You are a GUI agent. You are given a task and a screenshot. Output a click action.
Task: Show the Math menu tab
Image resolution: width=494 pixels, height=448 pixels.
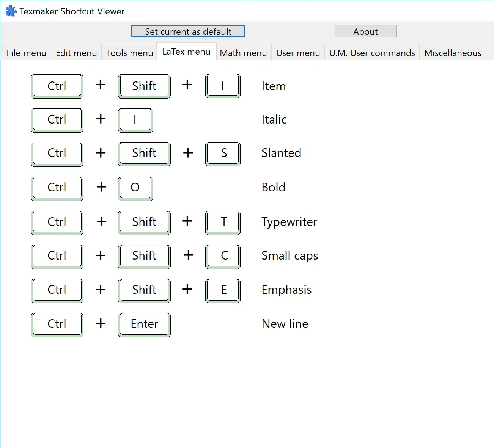243,53
